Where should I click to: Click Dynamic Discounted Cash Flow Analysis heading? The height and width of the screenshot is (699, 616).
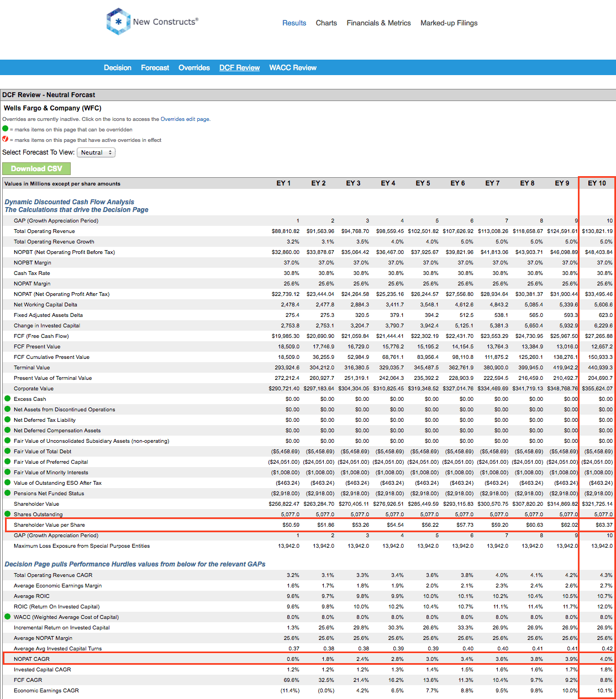[69, 202]
